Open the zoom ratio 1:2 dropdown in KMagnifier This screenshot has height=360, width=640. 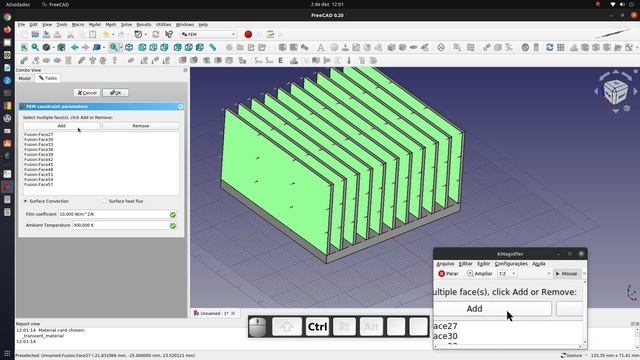click(x=507, y=273)
